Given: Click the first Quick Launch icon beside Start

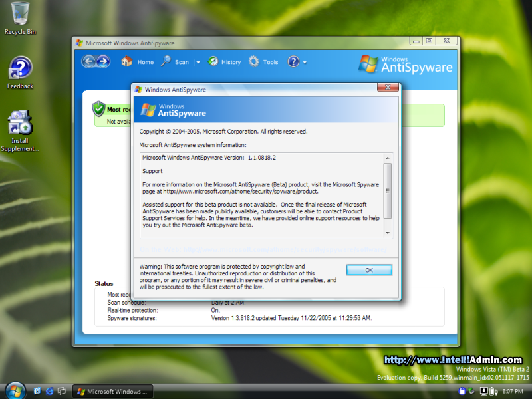Looking at the screenshot, I should click(x=37, y=391).
